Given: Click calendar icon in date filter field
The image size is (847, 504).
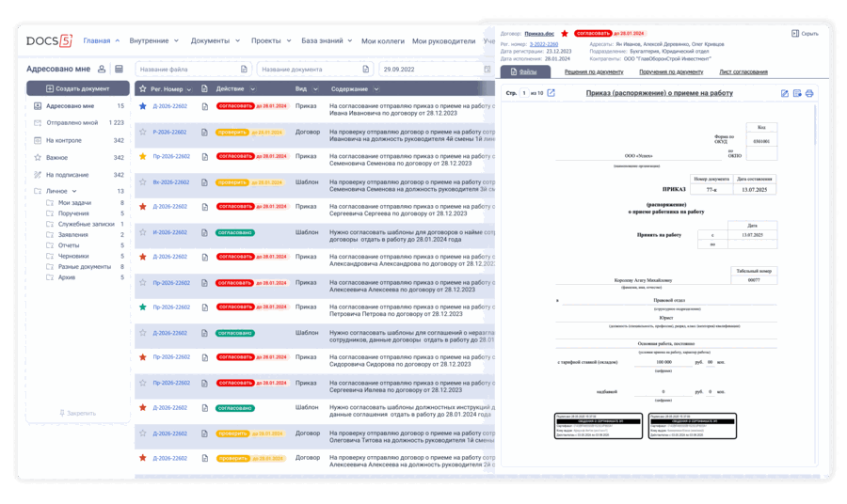Looking at the screenshot, I should [x=487, y=69].
